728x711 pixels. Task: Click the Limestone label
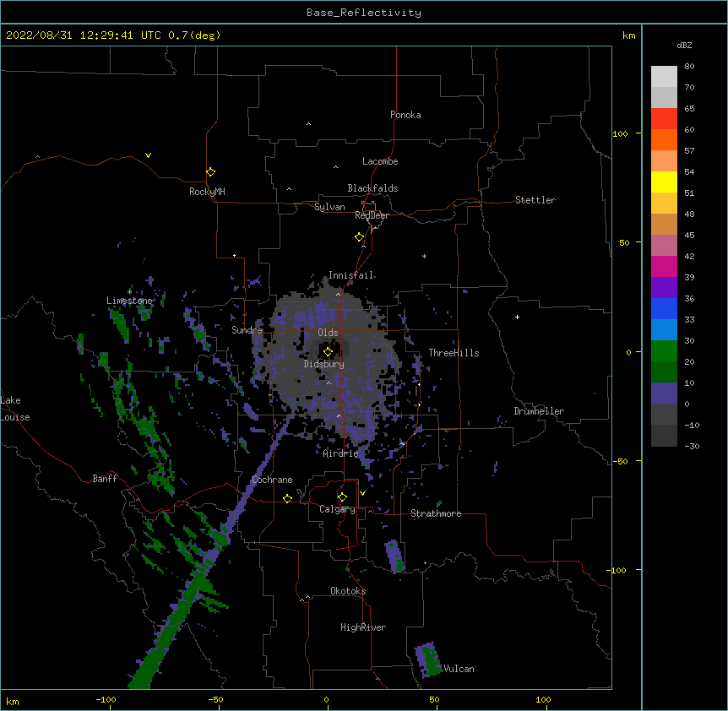(x=129, y=301)
